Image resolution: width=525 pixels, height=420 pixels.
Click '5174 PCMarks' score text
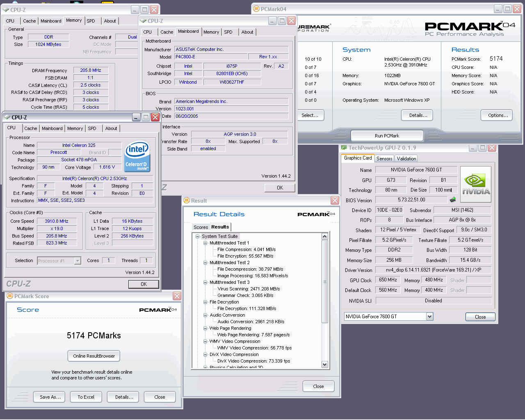coord(94,336)
